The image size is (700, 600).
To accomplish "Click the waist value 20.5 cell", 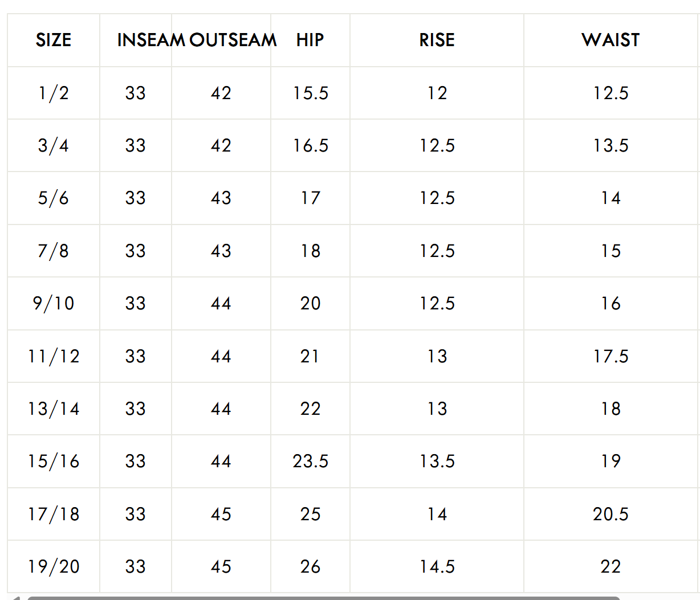I will pyautogui.click(x=611, y=514).
